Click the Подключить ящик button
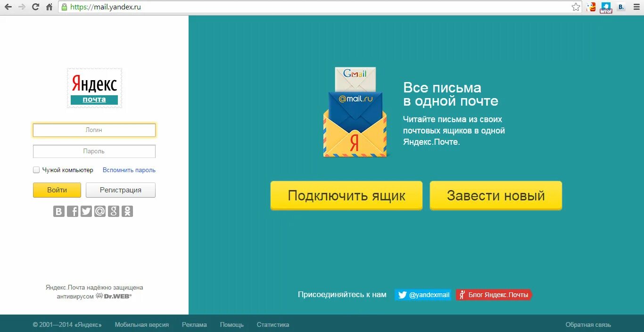Screen dimensions: 644x332 pyautogui.click(x=347, y=196)
